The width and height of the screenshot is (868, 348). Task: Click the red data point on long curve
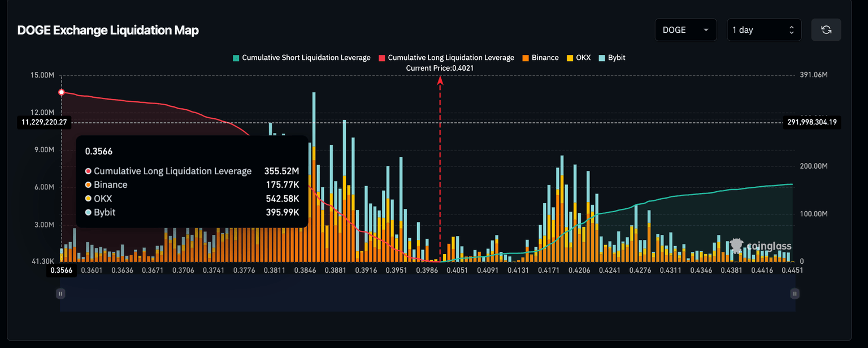pyautogui.click(x=62, y=92)
